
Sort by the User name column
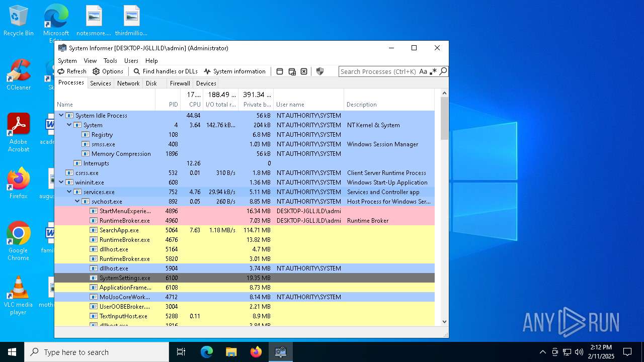coord(308,100)
